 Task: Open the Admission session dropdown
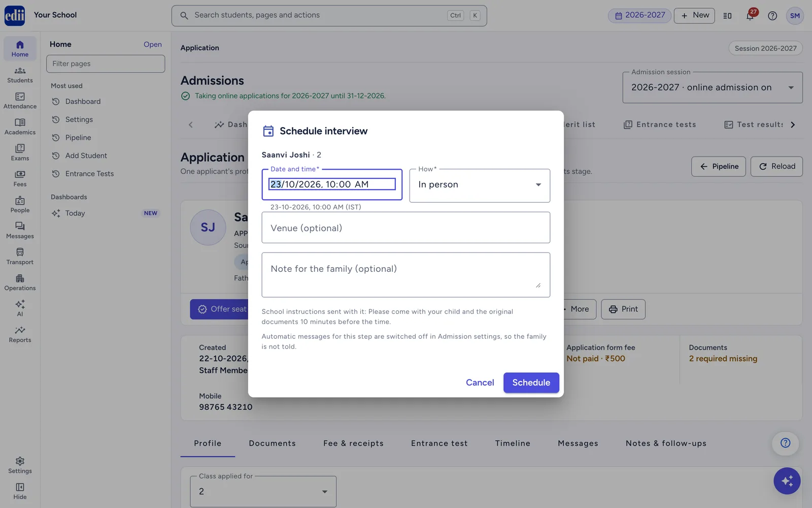click(x=713, y=87)
